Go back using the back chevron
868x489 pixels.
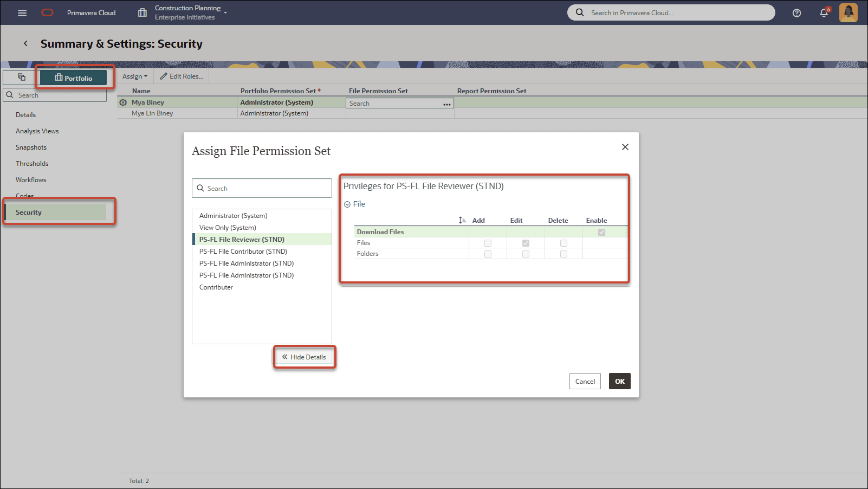click(x=25, y=43)
